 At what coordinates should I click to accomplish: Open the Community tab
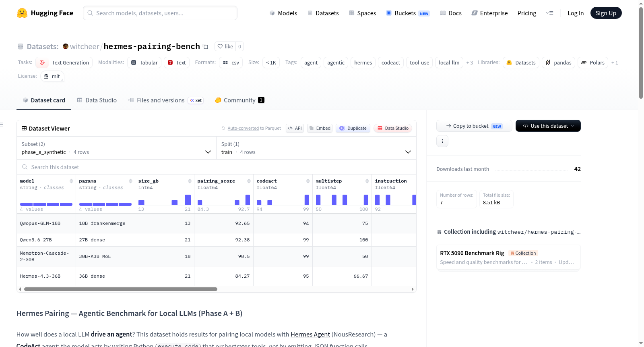point(240,100)
